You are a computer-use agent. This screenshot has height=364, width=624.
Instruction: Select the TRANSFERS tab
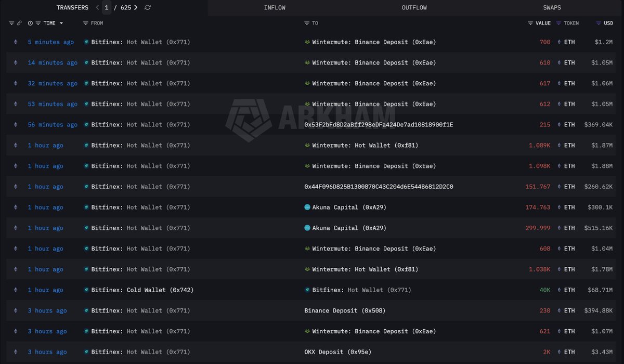[x=72, y=8]
